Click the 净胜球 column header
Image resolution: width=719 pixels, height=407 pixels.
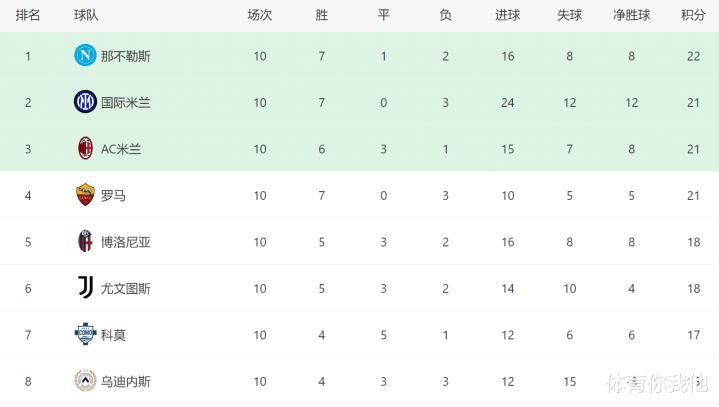click(631, 15)
